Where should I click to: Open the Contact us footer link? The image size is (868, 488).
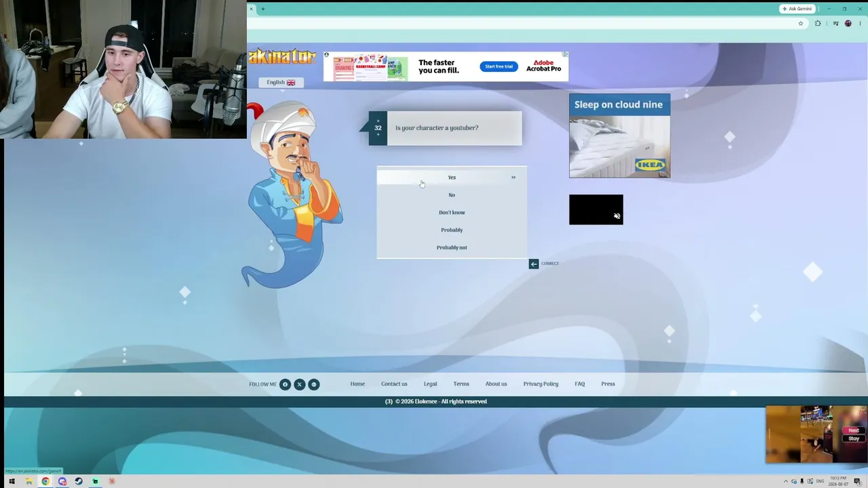point(394,384)
